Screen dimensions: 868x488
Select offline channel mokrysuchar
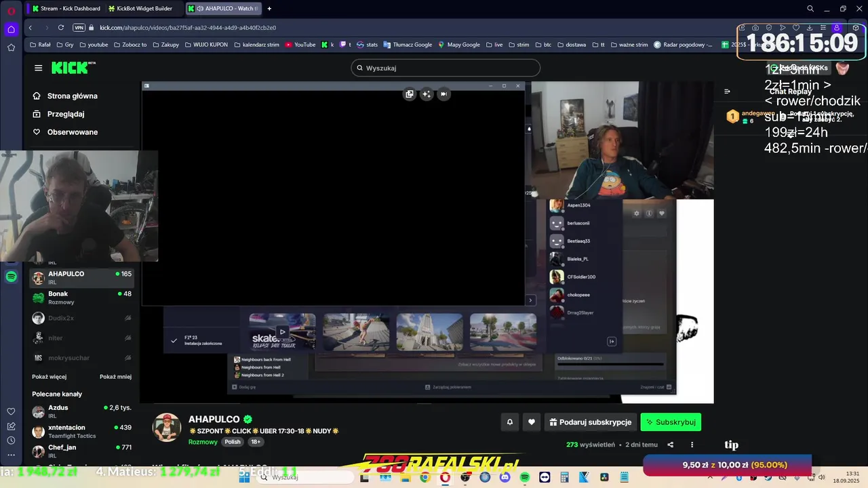click(x=81, y=358)
